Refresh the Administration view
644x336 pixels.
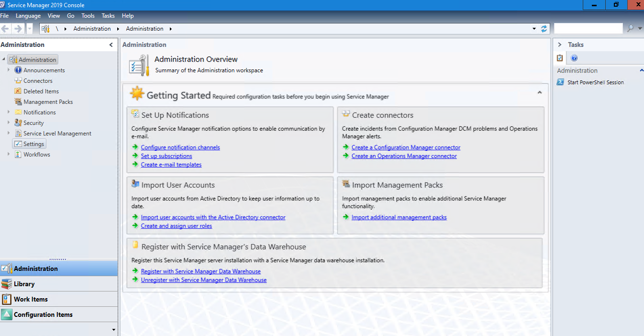[544, 28]
